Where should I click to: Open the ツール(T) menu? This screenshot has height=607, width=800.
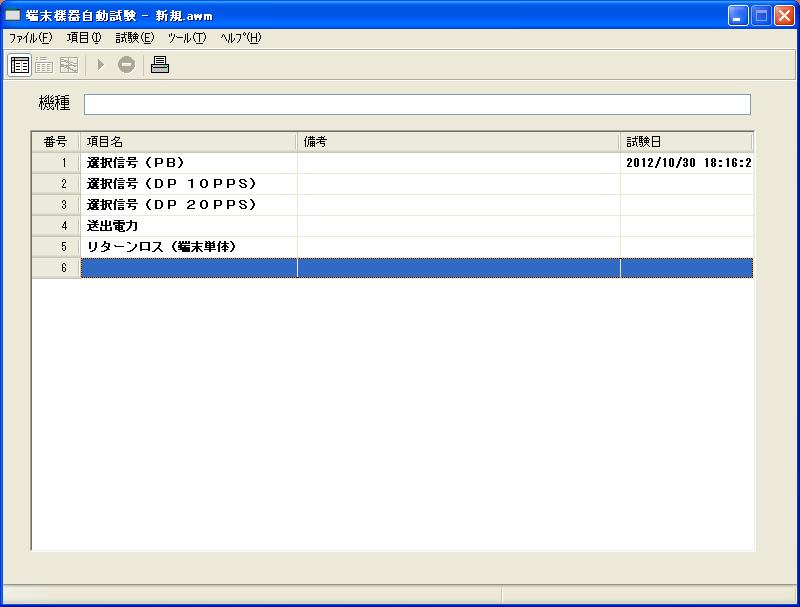tap(187, 38)
